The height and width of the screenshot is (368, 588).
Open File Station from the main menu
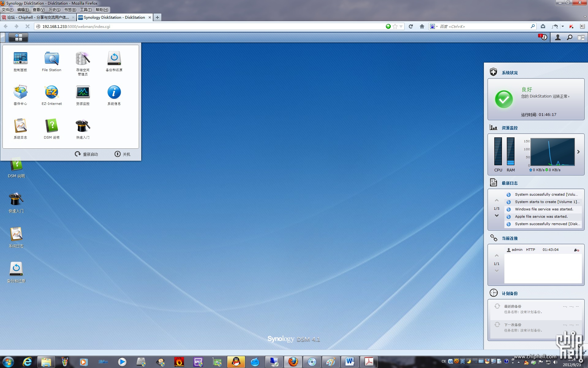pyautogui.click(x=51, y=62)
